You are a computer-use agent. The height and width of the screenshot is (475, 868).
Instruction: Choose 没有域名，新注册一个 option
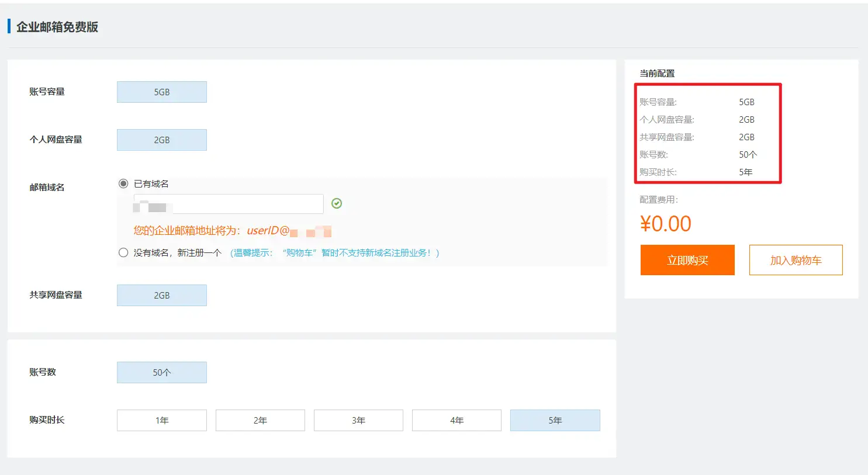[123, 252]
